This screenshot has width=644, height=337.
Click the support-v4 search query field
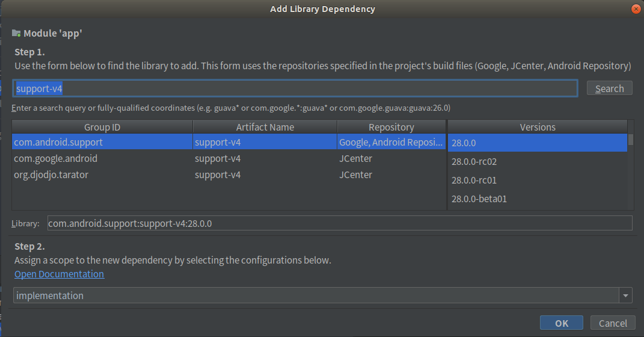(x=295, y=88)
